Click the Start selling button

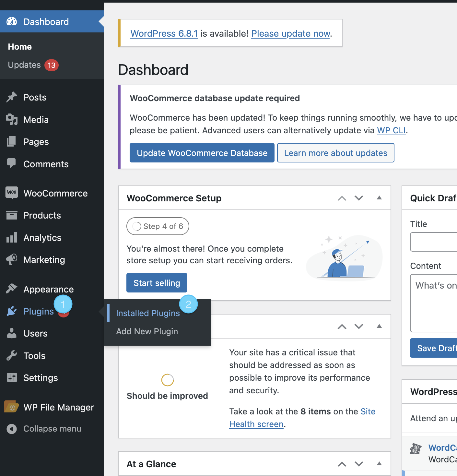pyautogui.click(x=157, y=283)
